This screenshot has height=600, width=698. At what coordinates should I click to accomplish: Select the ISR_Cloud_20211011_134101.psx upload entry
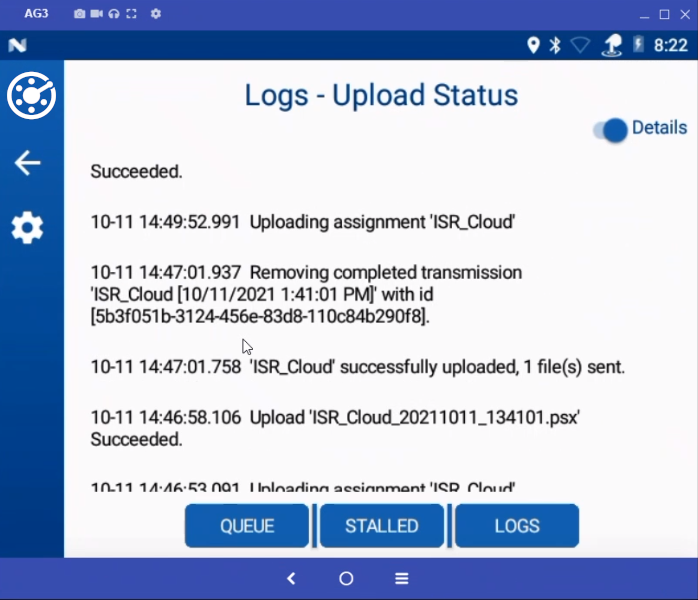coord(335,428)
